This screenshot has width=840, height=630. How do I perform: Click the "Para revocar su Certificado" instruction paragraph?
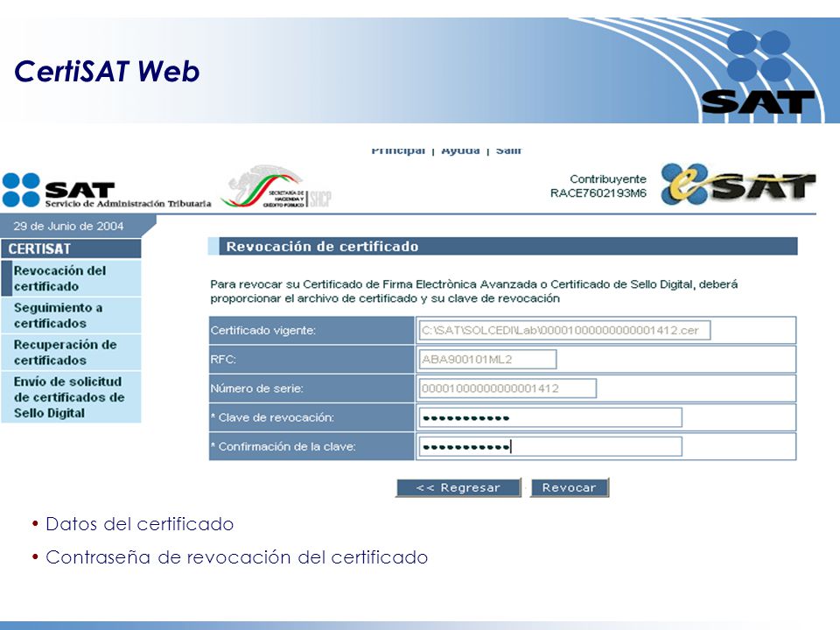[474, 291]
